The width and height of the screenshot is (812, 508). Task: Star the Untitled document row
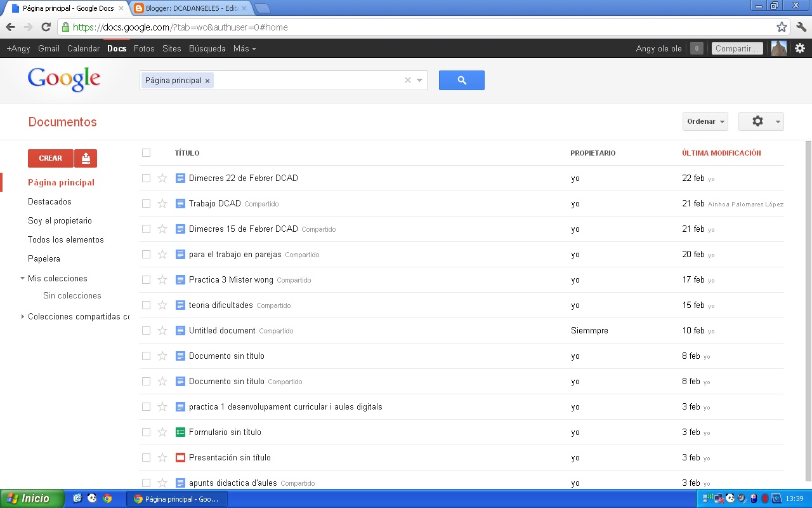click(162, 330)
